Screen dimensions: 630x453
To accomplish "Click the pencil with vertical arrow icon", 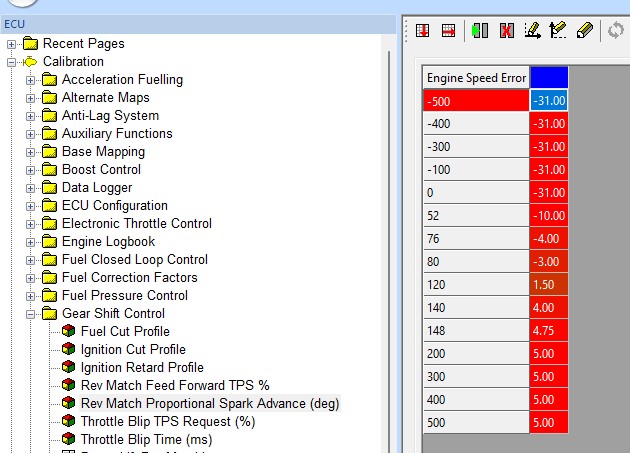I will click(558, 31).
